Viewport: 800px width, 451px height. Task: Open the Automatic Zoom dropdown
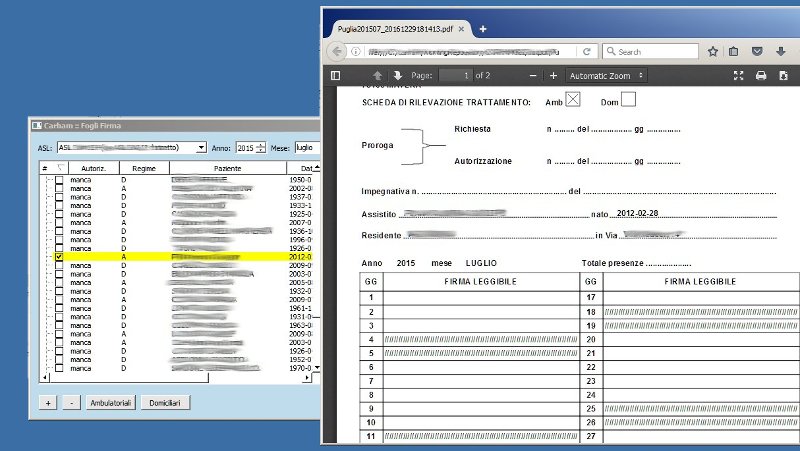click(606, 76)
